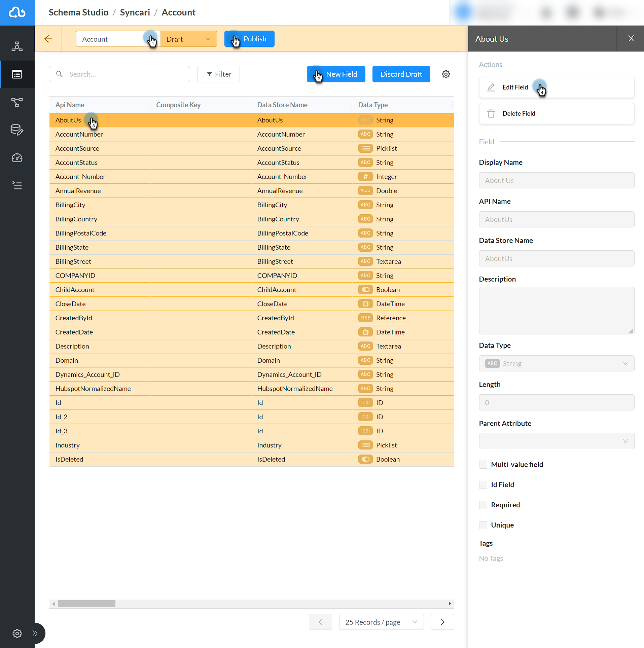The height and width of the screenshot is (648, 644).
Task: Click the Discard Draft button
Action: pyautogui.click(x=401, y=74)
